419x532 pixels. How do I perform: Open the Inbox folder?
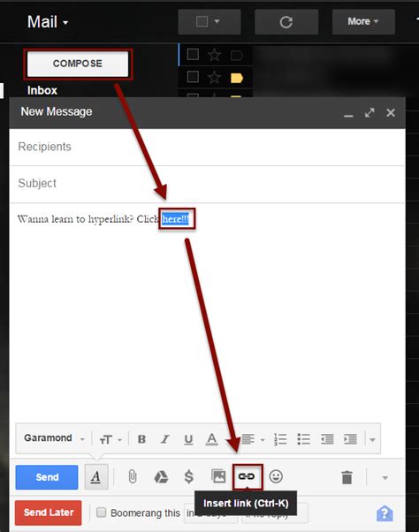(42, 91)
